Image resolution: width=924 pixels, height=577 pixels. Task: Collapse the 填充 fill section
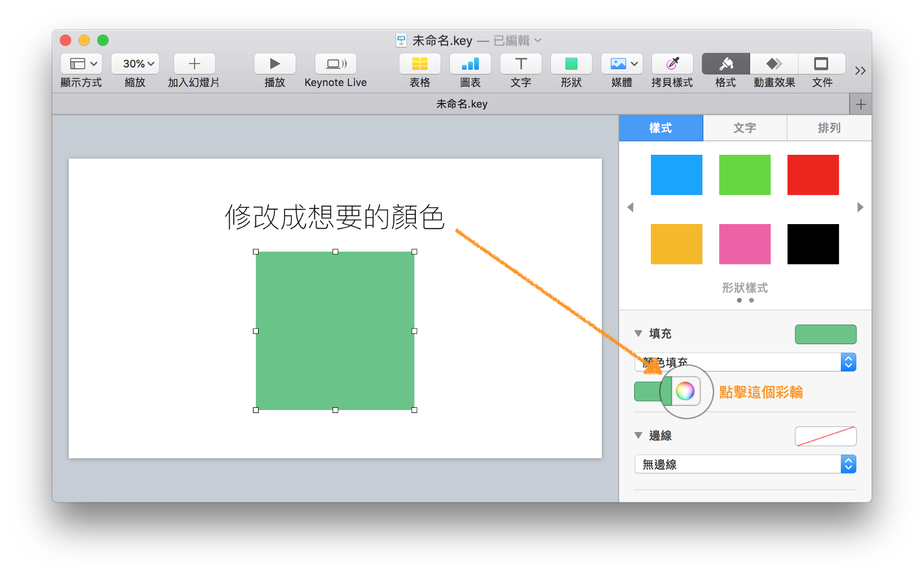click(x=638, y=333)
